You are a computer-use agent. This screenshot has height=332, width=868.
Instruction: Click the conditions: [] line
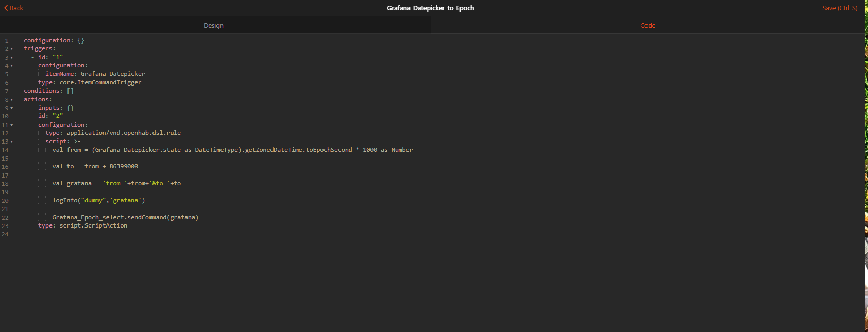coord(48,91)
